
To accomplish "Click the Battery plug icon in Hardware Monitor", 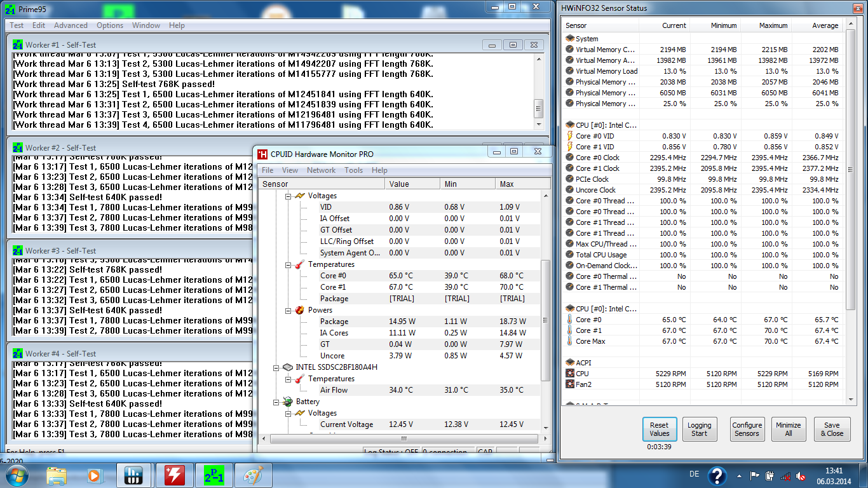I will click(288, 402).
